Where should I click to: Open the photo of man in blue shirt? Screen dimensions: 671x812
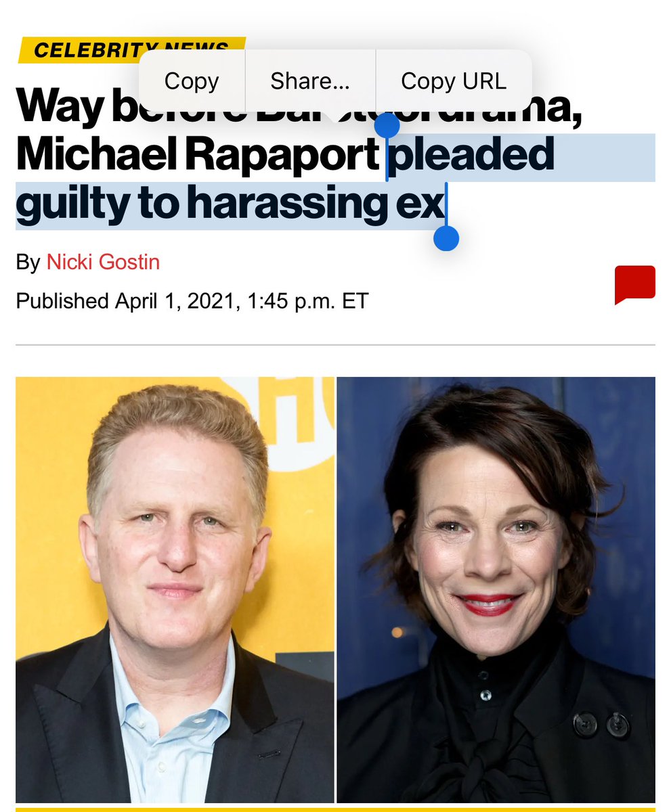pos(175,589)
